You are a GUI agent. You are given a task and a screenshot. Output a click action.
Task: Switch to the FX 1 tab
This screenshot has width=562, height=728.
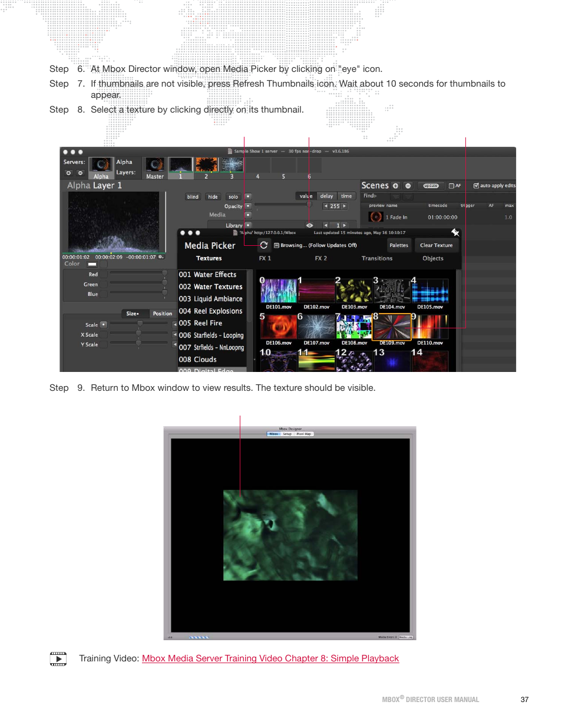point(265,258)
